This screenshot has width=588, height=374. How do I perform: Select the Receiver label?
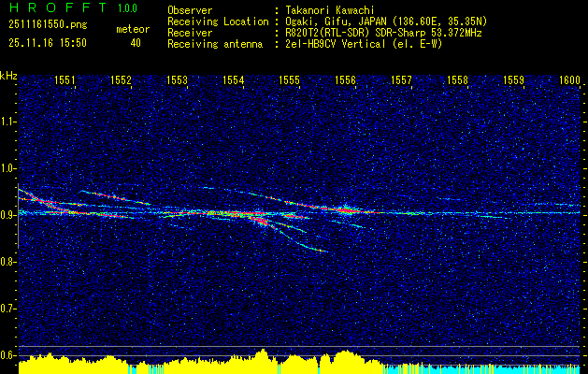pos(190,33)
